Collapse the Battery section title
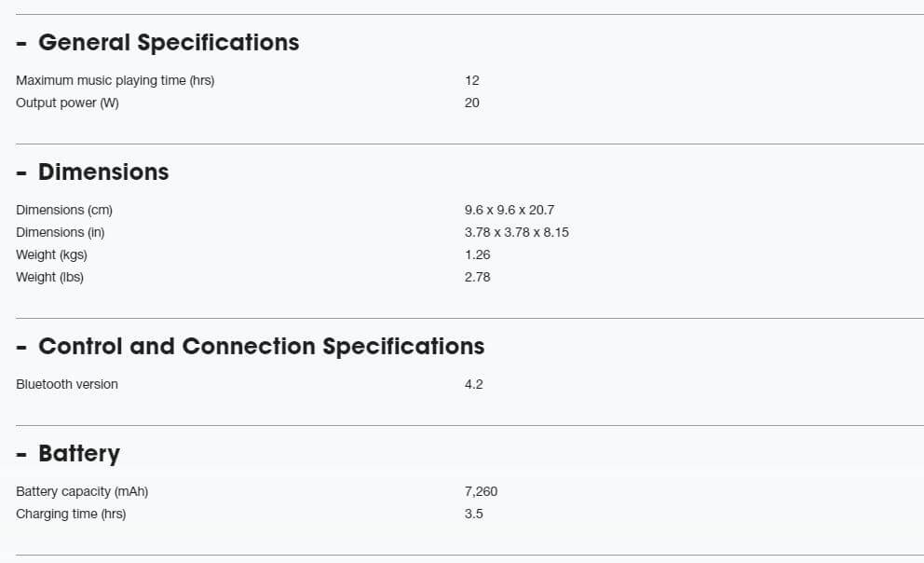Image resolution: width=924 pixels, height=563 pixels. coord(79,454)
